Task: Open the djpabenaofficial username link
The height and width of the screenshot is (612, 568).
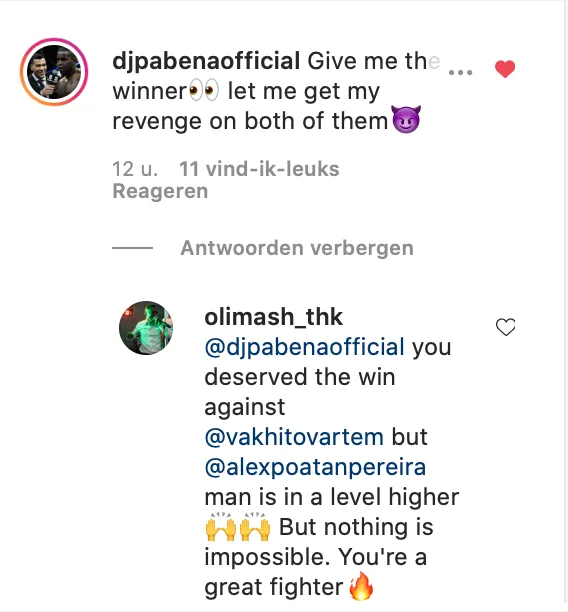Action: tap(206, 61)
